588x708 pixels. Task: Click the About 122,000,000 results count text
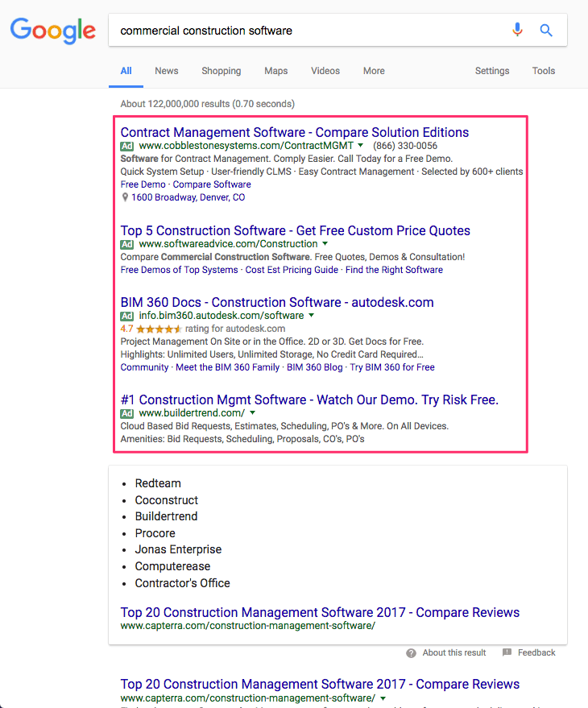click(x=207, y=104)
